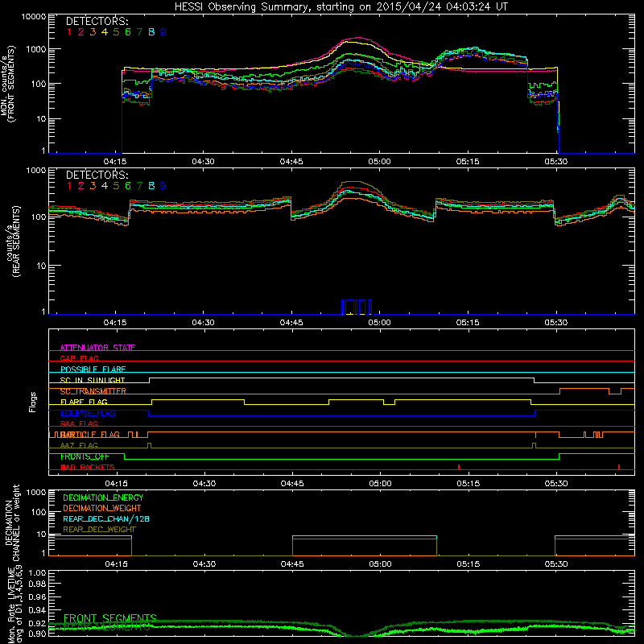
Task: Select detector 6 in the rear segments legend
Action: [x=128, y=186]
